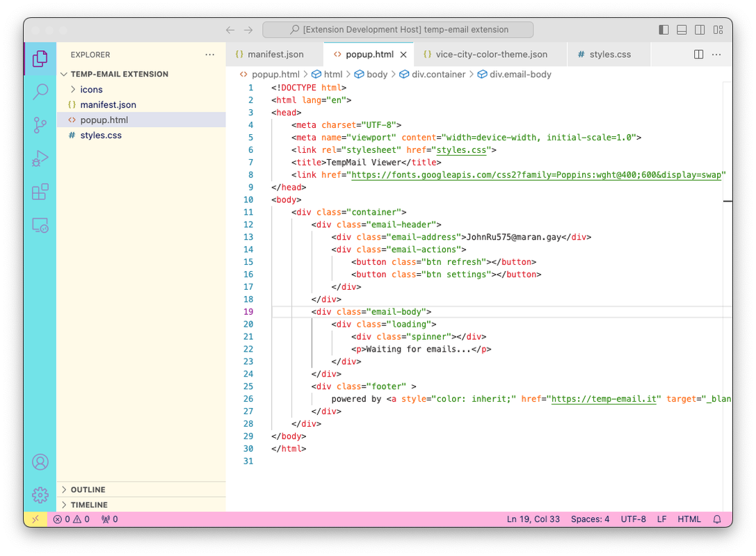Select language mode HTML
This screenshot has height=556, width=756.
tap(689, 519)
